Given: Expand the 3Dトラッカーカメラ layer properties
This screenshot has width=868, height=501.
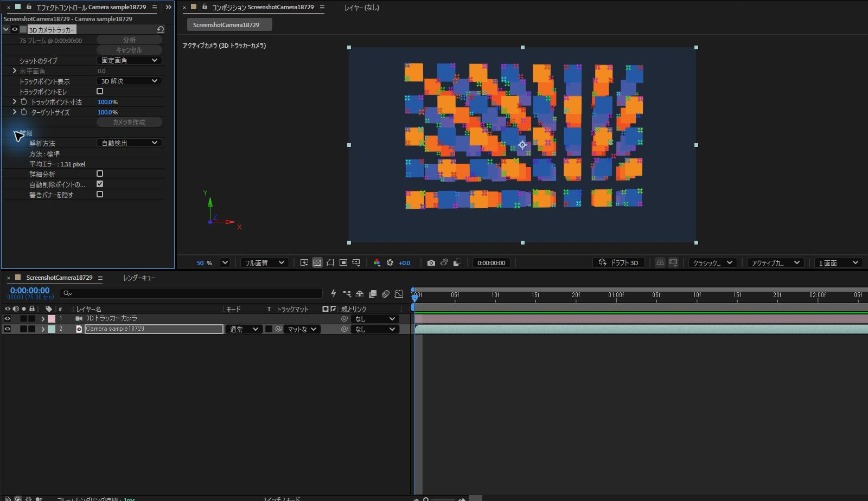Looking at the screenshot, I should pos(43,319).
